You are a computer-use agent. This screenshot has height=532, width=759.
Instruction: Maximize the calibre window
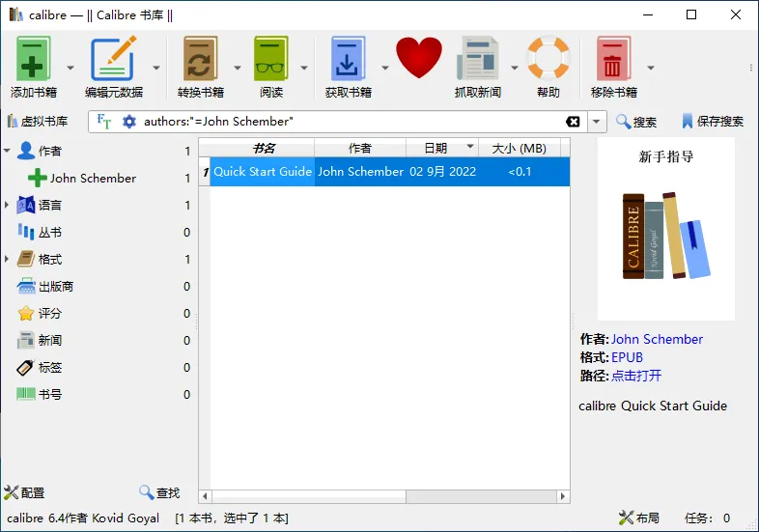point(691,14)
